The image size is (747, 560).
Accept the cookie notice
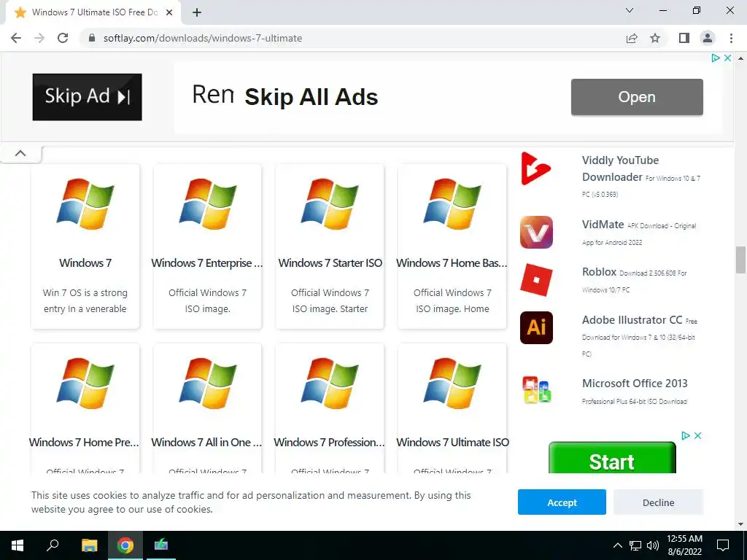coord(562,502)
